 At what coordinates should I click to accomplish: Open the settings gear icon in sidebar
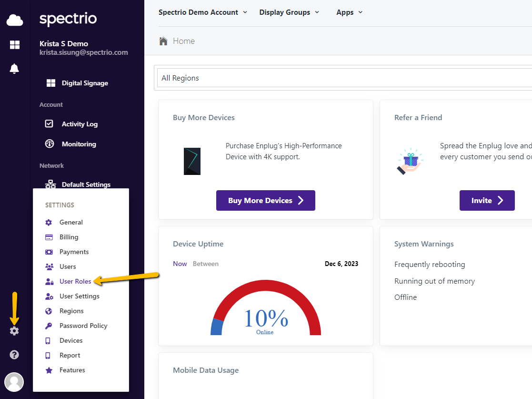14,330
